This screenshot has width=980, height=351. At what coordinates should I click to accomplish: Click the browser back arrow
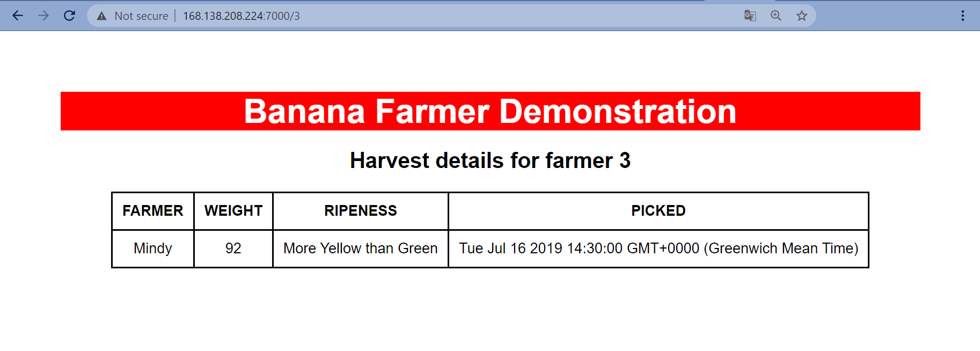(x=18, y=16)
